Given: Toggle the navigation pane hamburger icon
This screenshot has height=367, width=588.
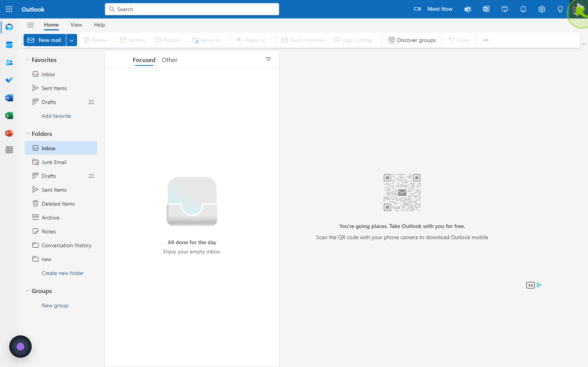Looking at the screenshot, I should pos(30,25).
